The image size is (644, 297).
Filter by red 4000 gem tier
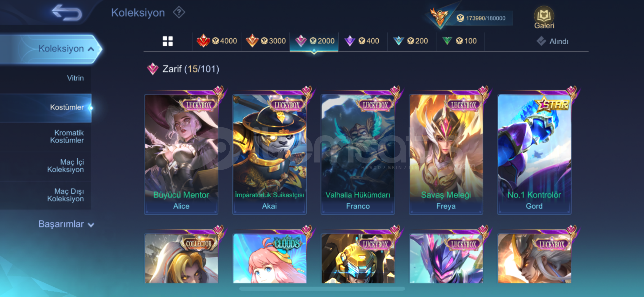pos(217,41)
